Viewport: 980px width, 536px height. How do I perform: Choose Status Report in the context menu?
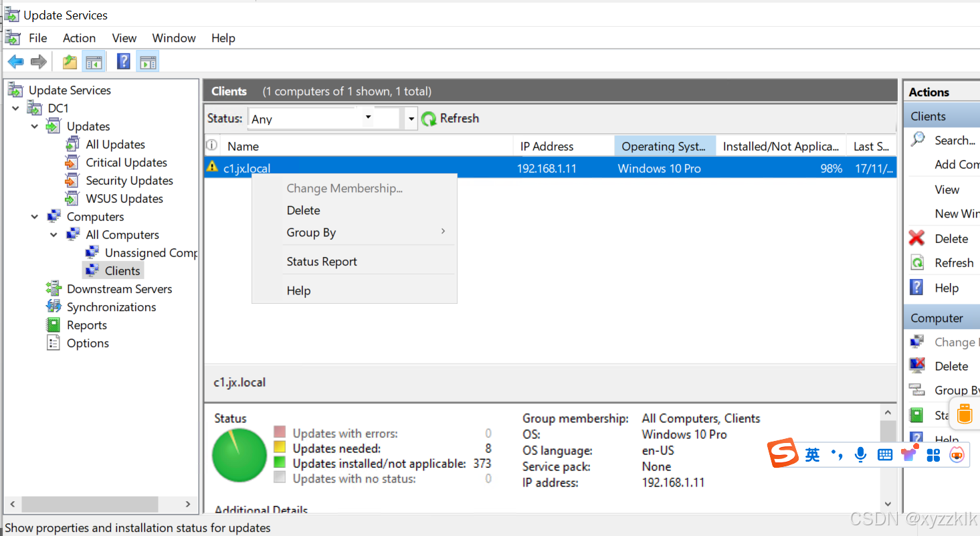(x=355, y=262)
